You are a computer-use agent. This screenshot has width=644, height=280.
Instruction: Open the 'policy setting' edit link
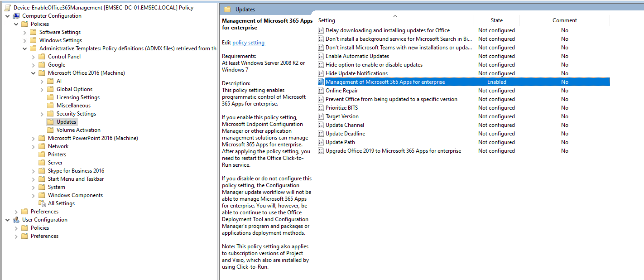coord(248,43)
